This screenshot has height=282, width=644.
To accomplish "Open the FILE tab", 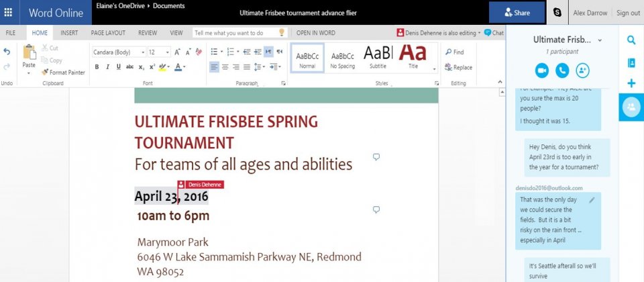I will coord(11,33).
